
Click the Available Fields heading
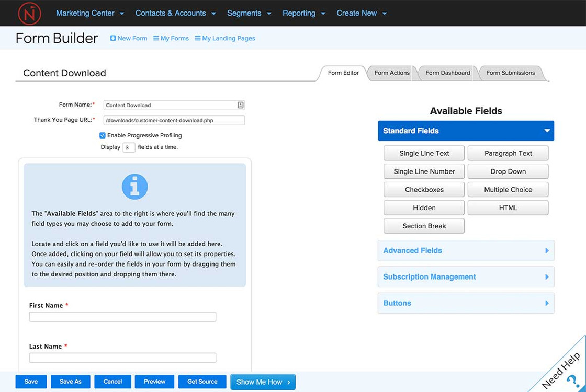click(x=466, y=111)
